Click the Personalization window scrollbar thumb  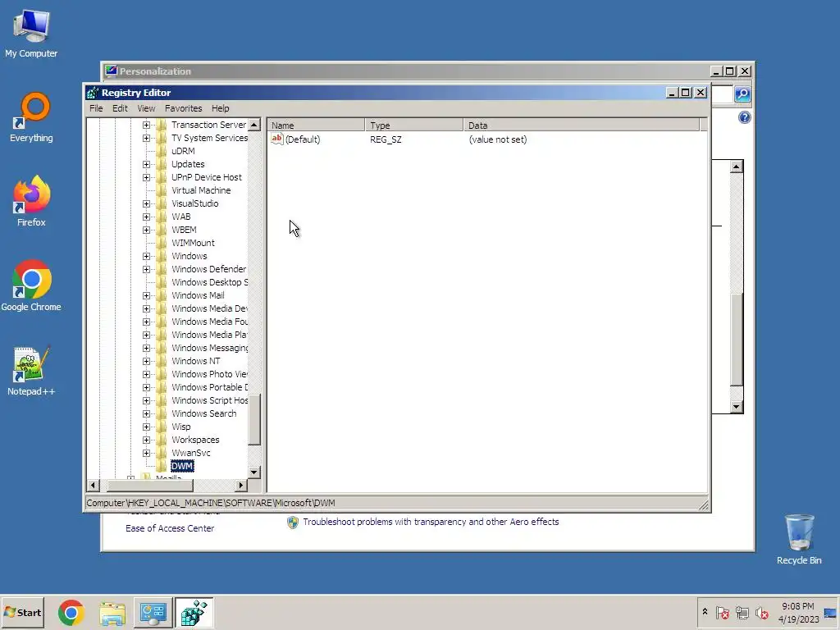click(x=737, y=340)
